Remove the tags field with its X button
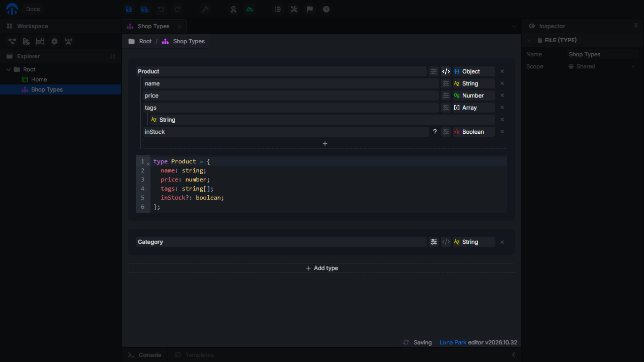Image resolution: width=644 pixels, height=362 pixels. pos(502,108)
